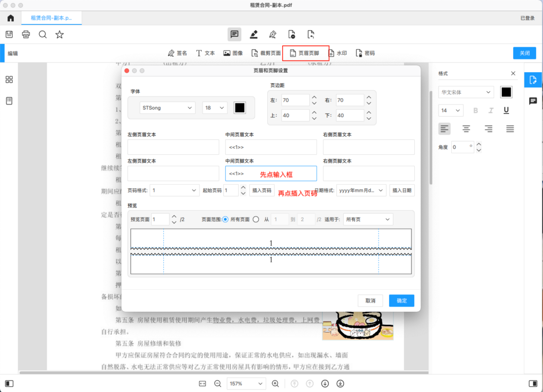
Task: Open the 适用于 所有页 dropdown
Action: pos(368,219)
